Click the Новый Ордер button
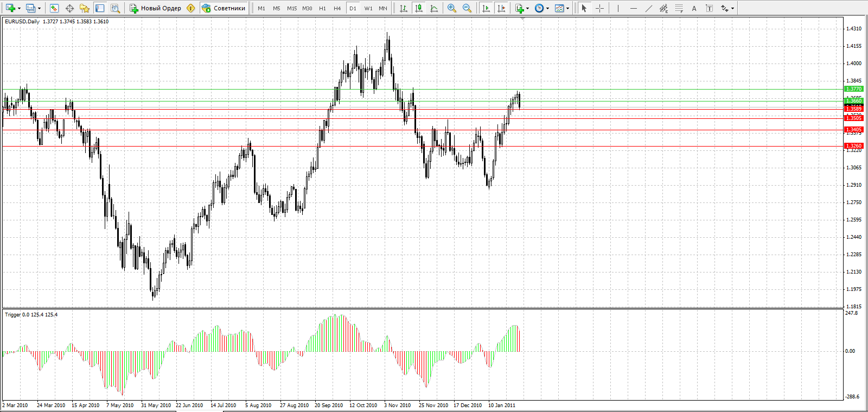Viewport: 868px width, 412px height. pyautogui.click(x=155, y=8)
